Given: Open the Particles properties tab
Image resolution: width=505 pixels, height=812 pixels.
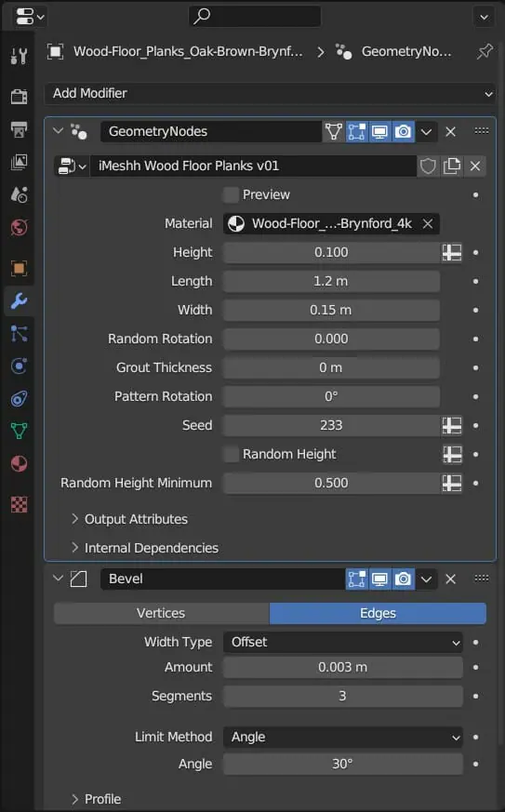Looking at the screenshot, I should [19, 334].
